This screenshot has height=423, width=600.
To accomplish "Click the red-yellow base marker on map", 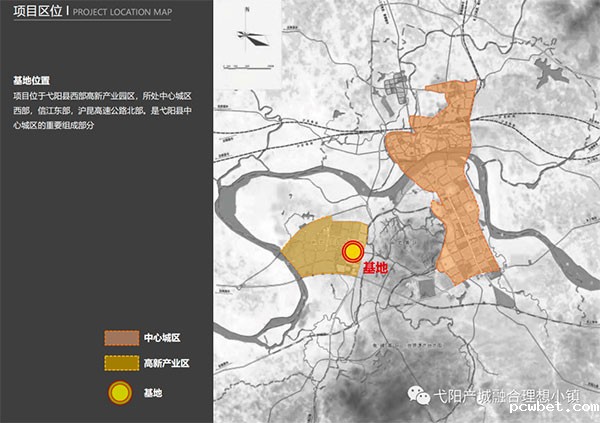I will click(x=352, y=252).
